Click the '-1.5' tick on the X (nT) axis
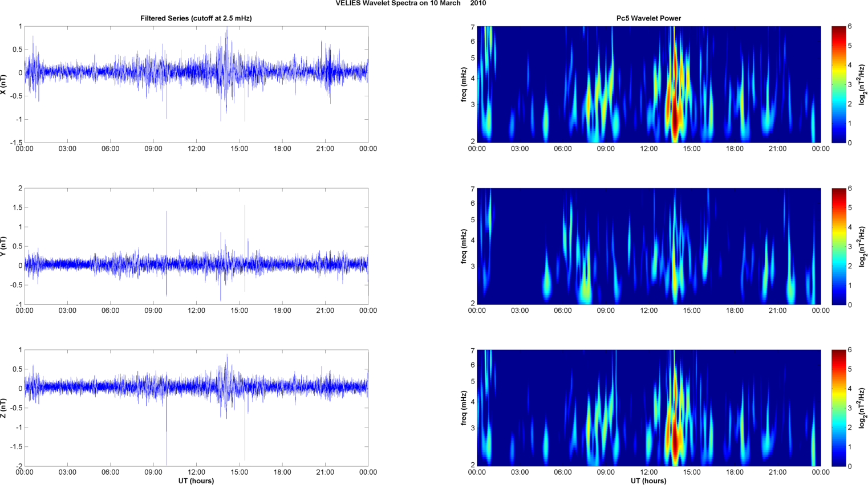The width and height of the screenshot is (868, 485). click(x=16, y=143)
